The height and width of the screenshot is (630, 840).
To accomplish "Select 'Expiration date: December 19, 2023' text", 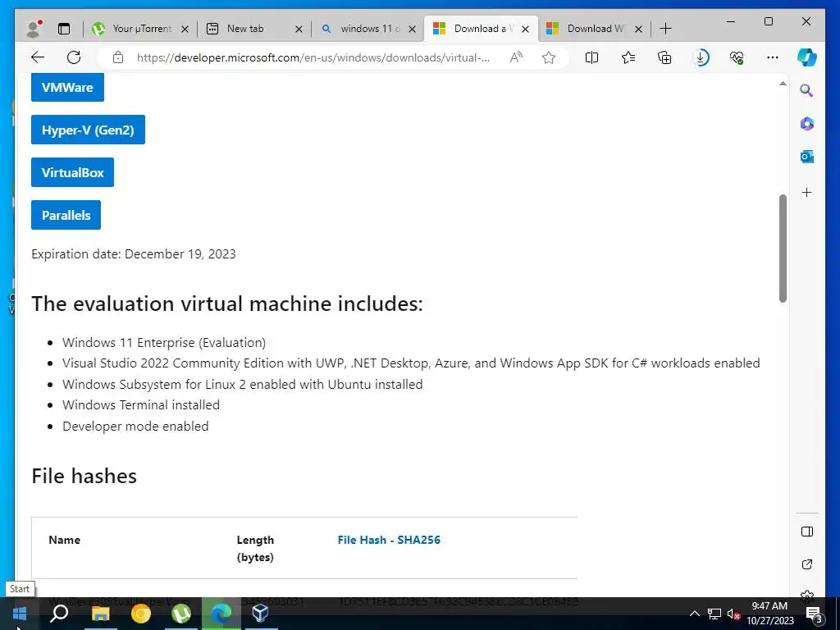I will pyautogui.click(x=134, y=254).
